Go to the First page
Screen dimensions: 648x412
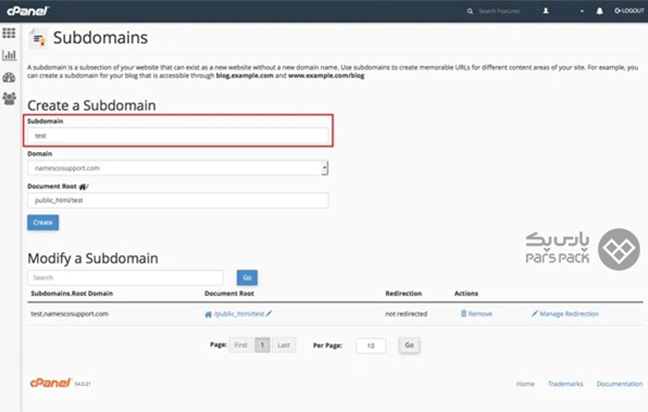[x=241, y=345]
